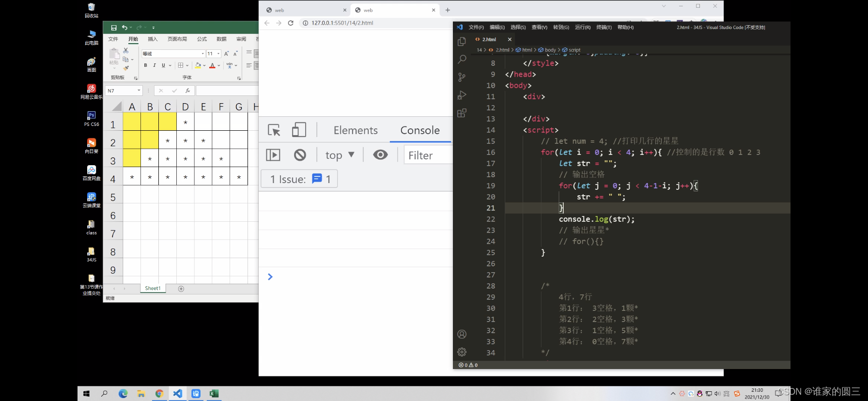Decrease font size in Excel ribbon
The image size is (868, 401).
click(235, 53)
